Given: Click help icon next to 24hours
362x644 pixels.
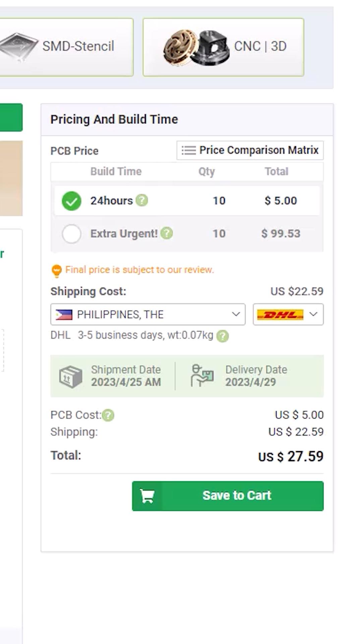Looking at the screenshot, I should [142, 200].
